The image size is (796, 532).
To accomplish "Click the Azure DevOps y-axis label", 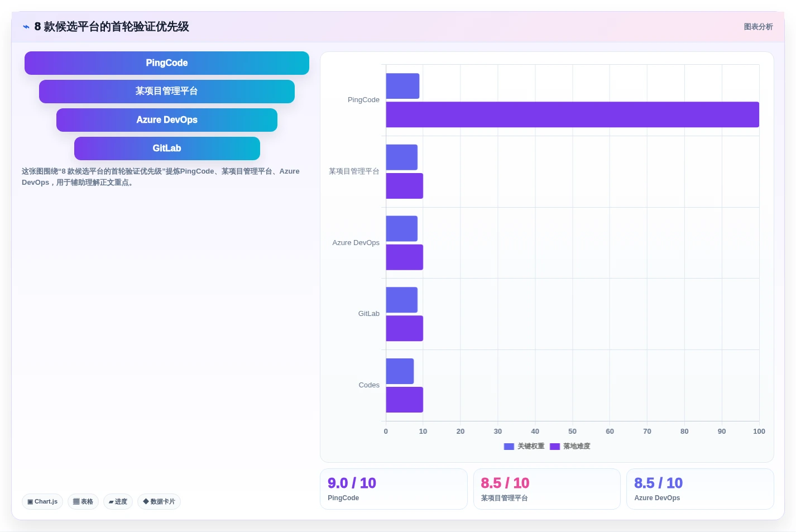I will pyautogui.click(x=356, y=243).
